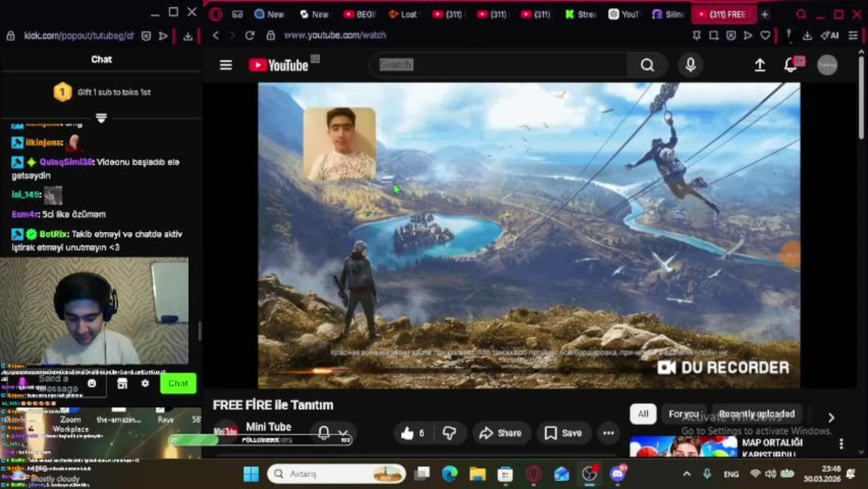Image resolution: width=868 pixels, height=489 pixels.
Task: Go back in Opera browser
Action: tap(216, 35)
